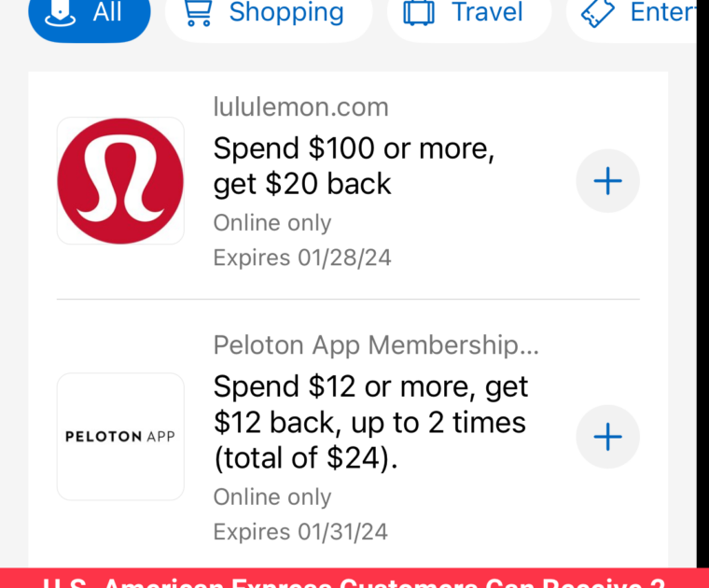
Task: Open the lululemon.com merchant name
Action: pyautogui.click(x=300, y=107)
